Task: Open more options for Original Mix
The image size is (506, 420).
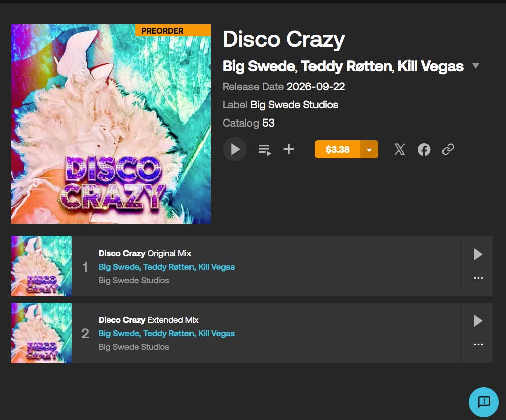Action: (x=478, y=278)
